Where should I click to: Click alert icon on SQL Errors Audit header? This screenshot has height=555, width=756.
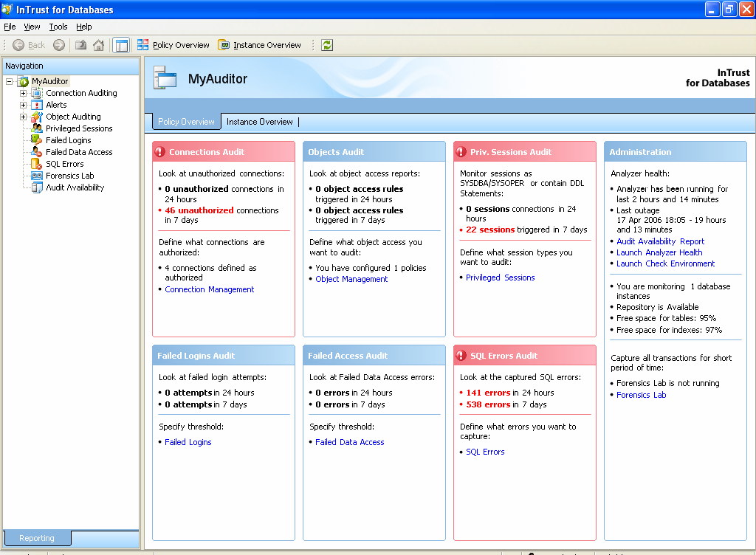coord(461,356)
